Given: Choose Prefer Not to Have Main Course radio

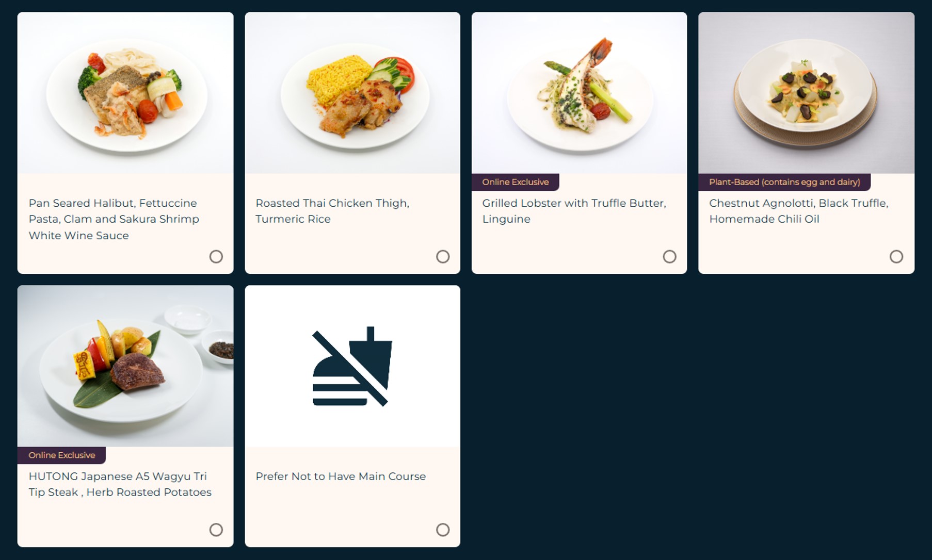Looking at the screenshot, I should point(443,530).
